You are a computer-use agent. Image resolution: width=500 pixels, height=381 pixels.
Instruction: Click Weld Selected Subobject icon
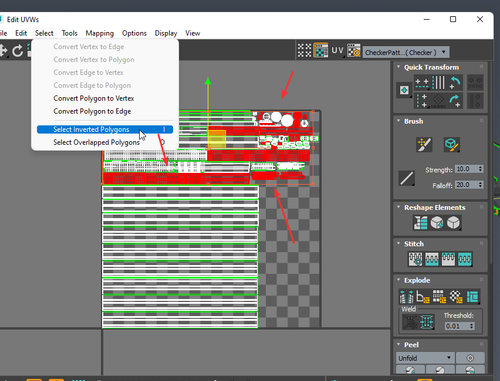427,322
